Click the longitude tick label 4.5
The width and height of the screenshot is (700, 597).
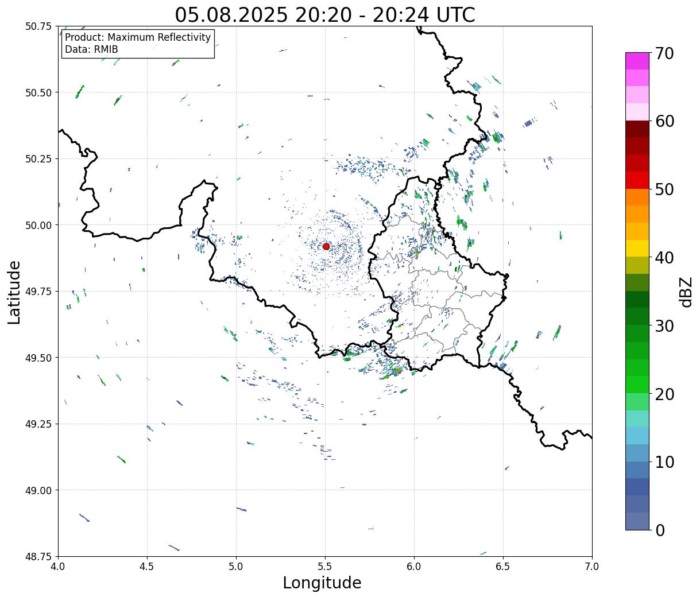point(147,566)
